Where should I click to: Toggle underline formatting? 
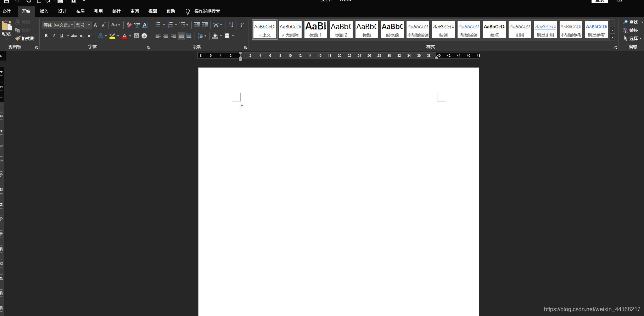point(62,36)
